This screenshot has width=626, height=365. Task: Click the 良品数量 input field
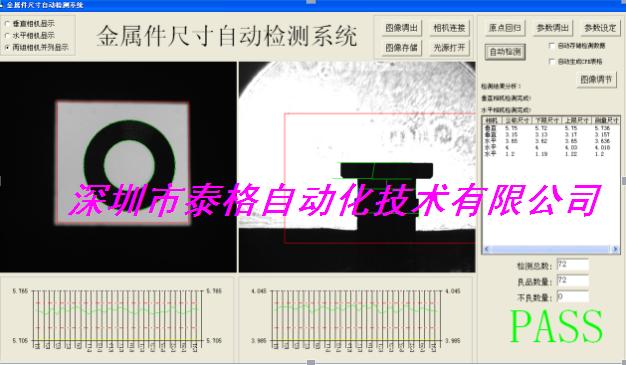573,281
